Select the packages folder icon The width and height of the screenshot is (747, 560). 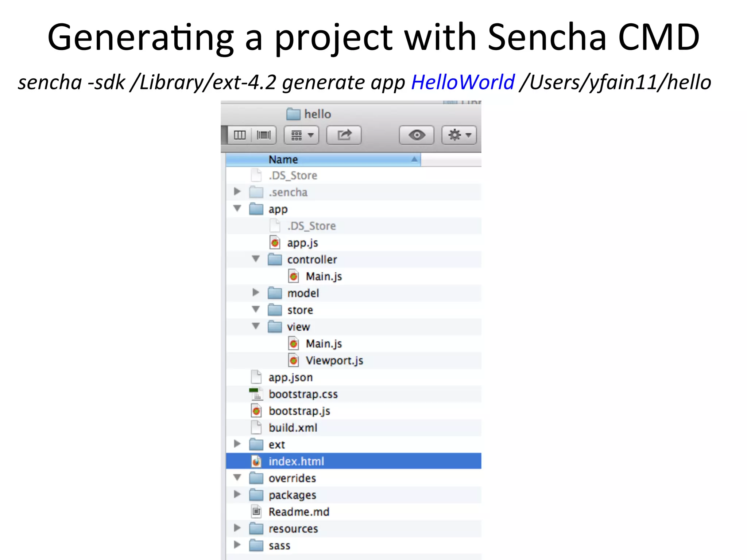[256, 494]
